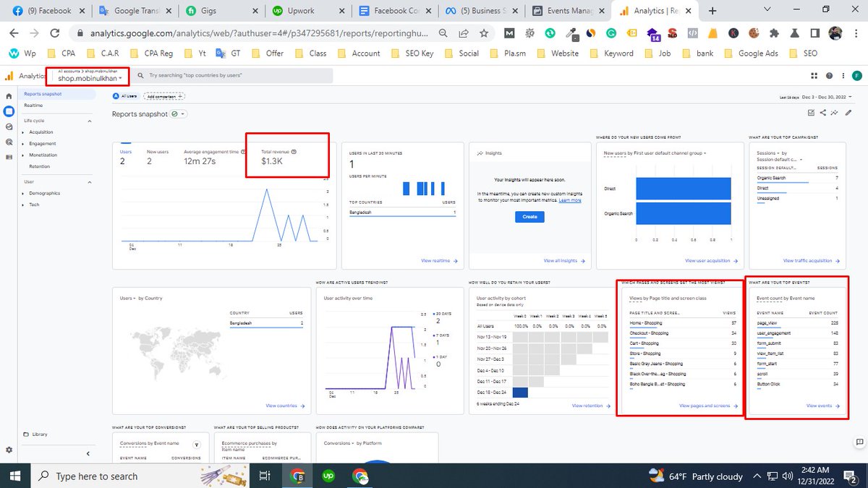Open Chrome share page icon
This screenshot has width=868, height=488.
[x=463, y=33]
